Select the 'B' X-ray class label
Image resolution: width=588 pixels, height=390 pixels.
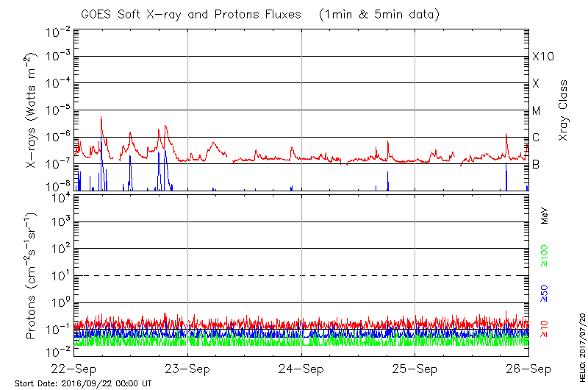[x=536, y=165]
